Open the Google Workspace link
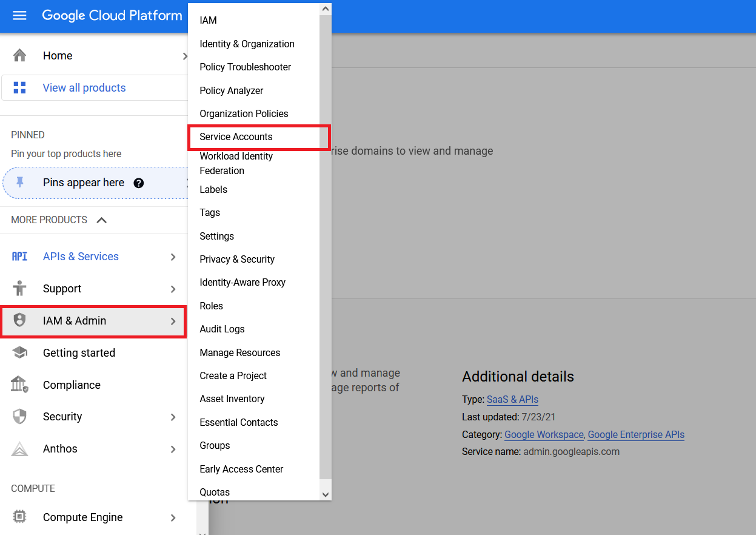The width and height of the screenshot is (756, 535). 543,434
